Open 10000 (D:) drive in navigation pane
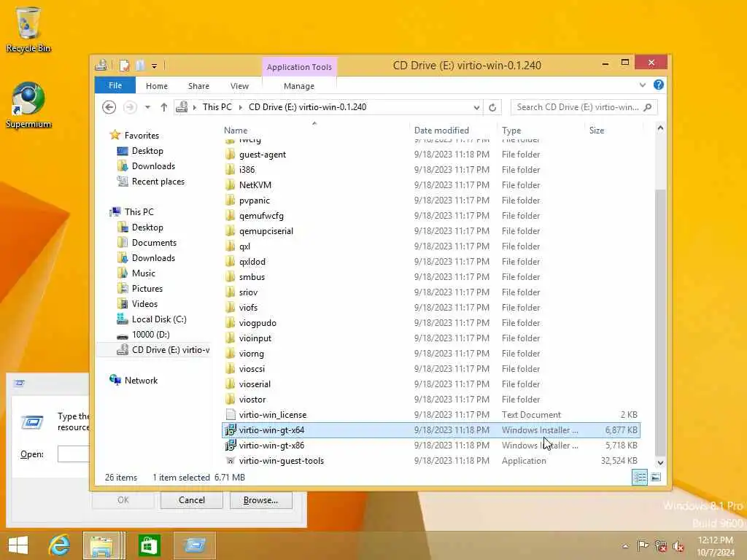Screen dimensions: 747x560 [x=150, y=334]
